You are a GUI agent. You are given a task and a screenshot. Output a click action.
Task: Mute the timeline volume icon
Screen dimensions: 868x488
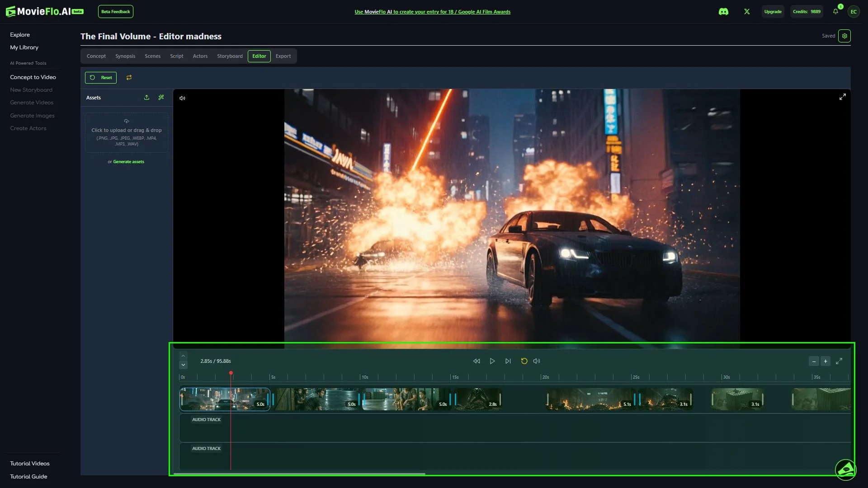pyautogui.click(x=537, y=361)
